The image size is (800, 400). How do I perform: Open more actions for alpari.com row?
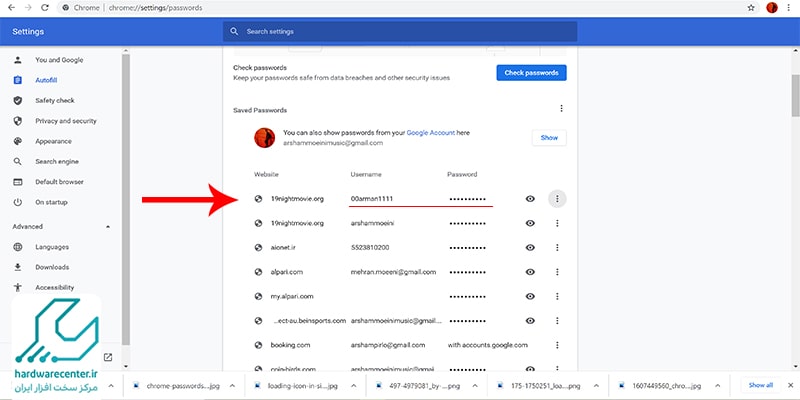pos(557,272)
